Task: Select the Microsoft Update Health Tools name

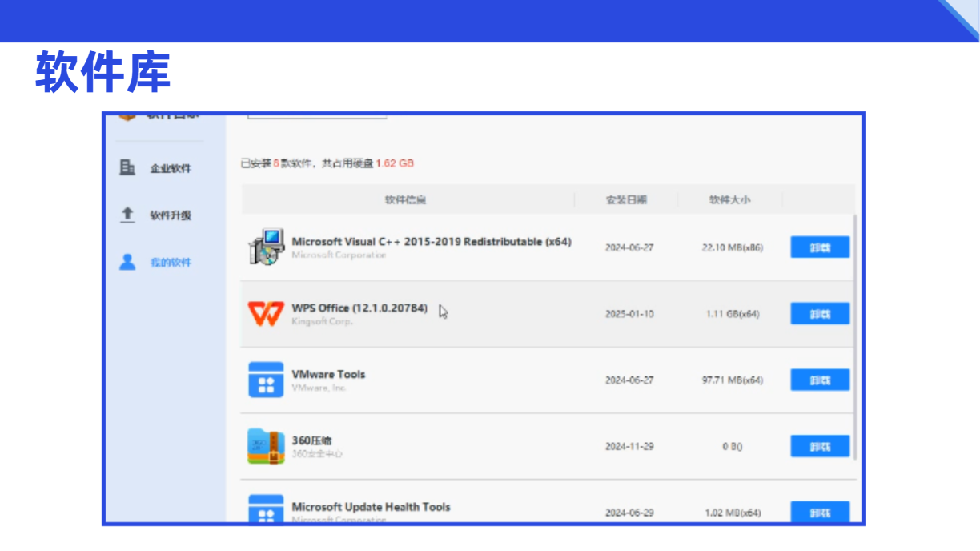Action: click(371, 507)
